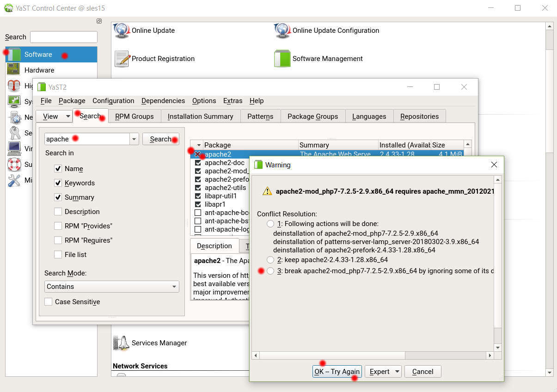Switch to the Package Groups tab

tap(313, 116)
